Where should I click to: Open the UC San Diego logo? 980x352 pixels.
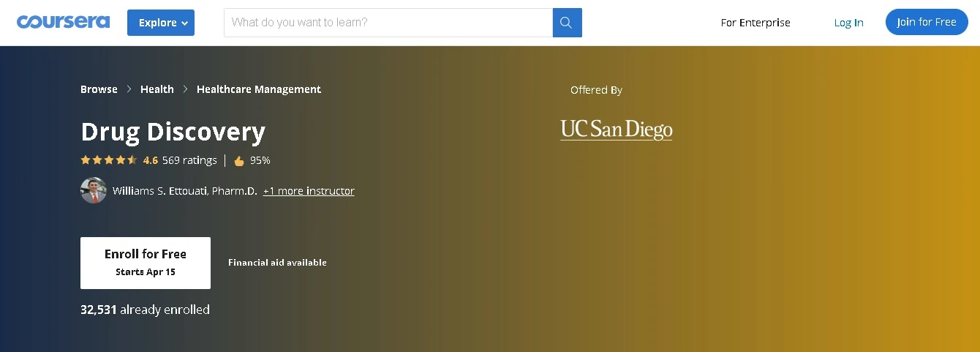617,130
